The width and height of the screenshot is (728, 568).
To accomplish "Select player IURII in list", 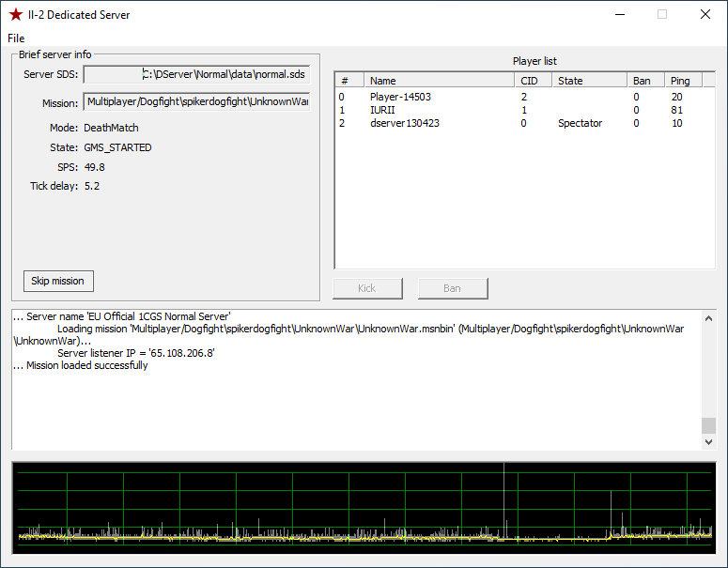I will point(525,110).
